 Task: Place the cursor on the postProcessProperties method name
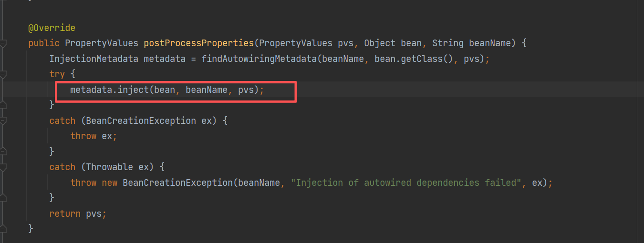point(199,43)
